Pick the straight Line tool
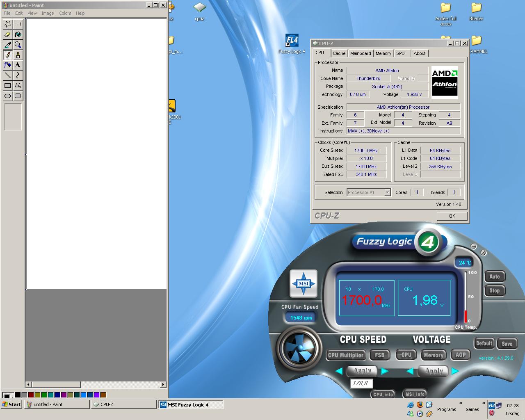 (7, 75)
